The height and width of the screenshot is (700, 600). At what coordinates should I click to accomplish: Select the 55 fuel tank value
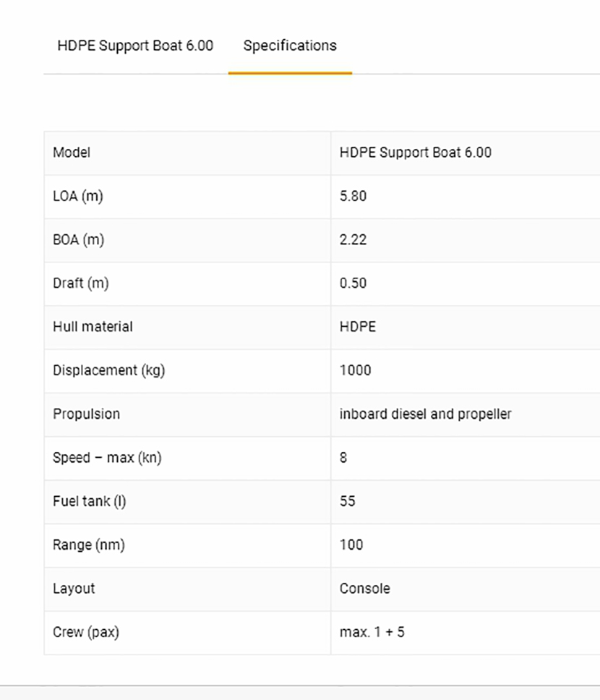347,501
